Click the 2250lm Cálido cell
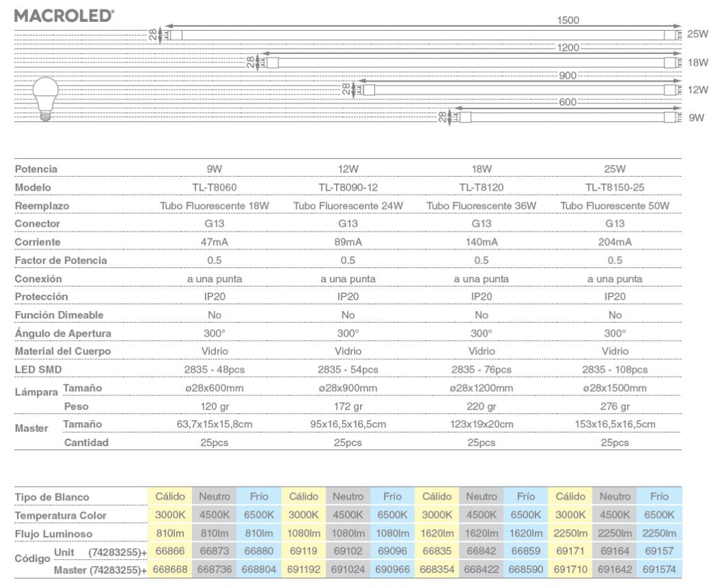 [571, 533]
